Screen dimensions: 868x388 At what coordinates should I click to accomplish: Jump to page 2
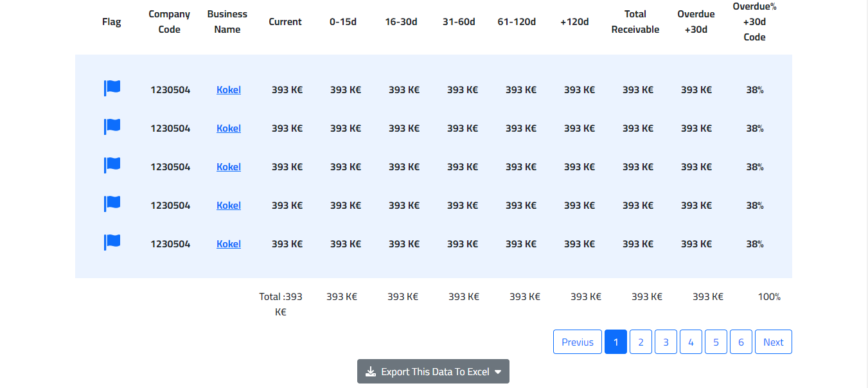coord(641,342)
